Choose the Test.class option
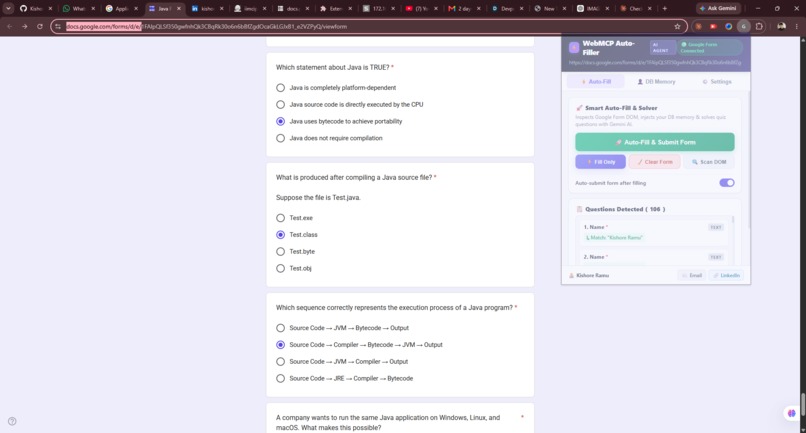The height and width of the screenshot is (433, 806). (280, 234)
